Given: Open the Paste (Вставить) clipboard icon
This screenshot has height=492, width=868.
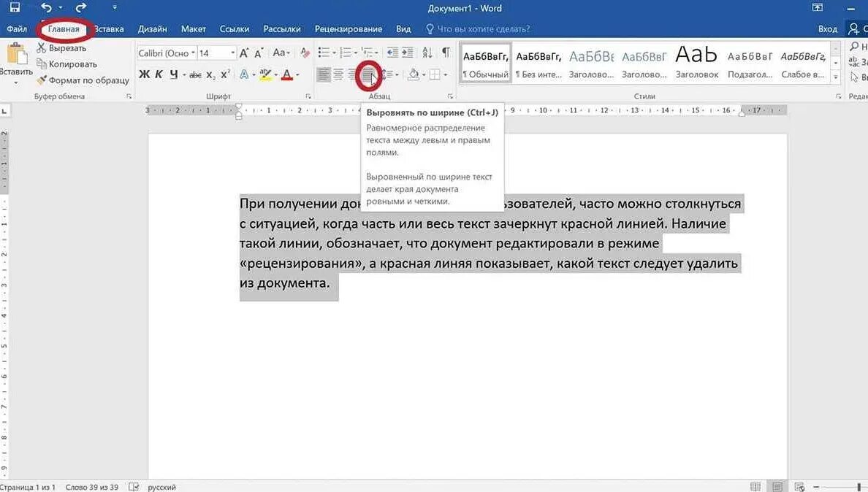Looking at the screenshot, I should [x=16, y=54].
